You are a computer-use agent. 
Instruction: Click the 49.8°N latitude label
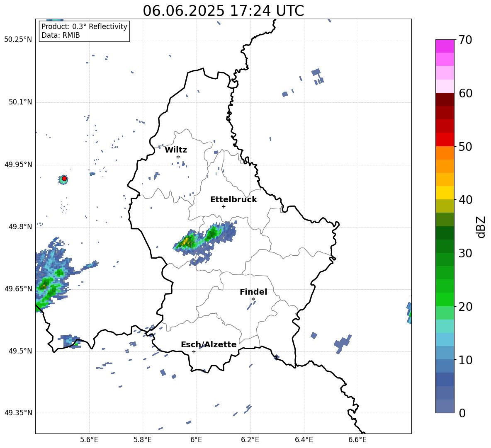pyautogui.click(x=20, y=227)
